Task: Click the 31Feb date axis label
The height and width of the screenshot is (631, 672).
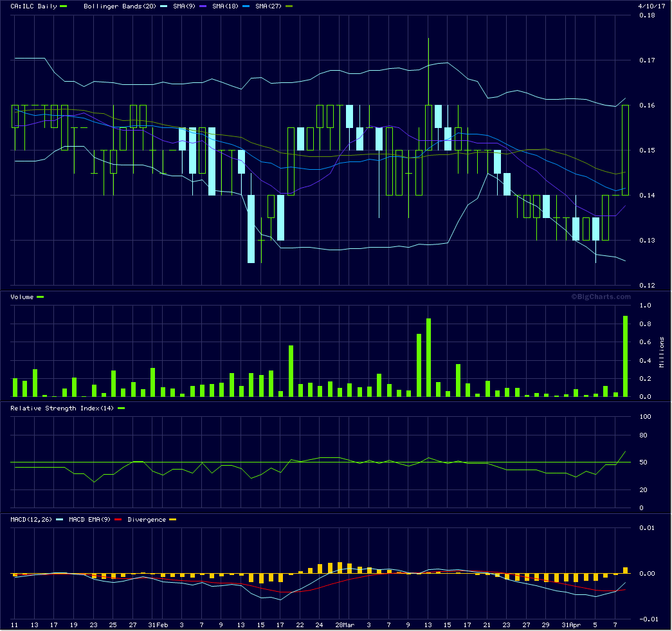Action: 158,625
